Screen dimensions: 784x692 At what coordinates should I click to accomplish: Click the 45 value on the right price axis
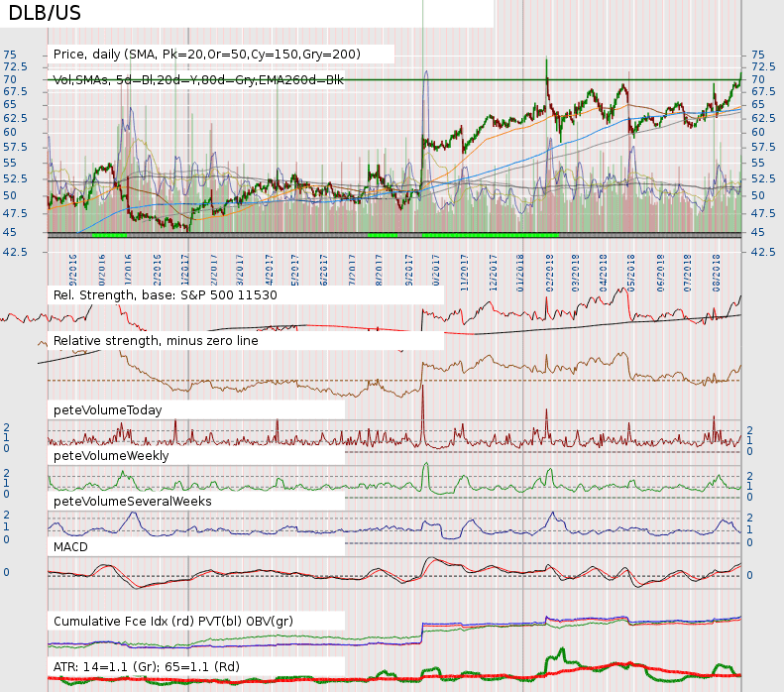click(x=758, y=232)
